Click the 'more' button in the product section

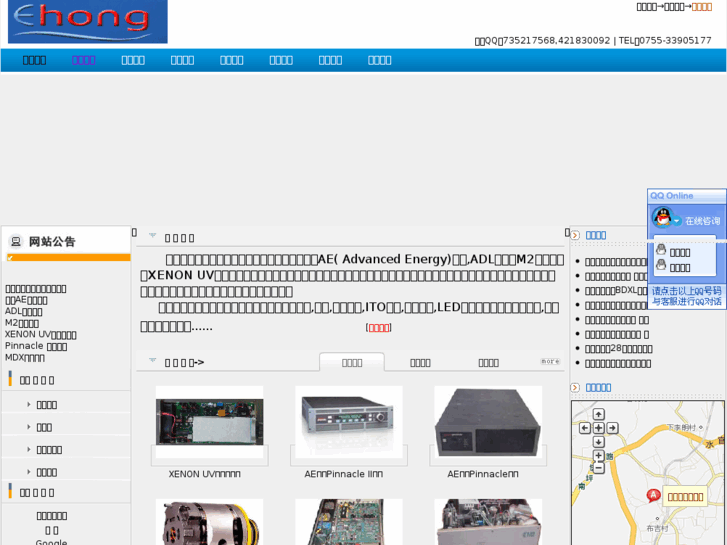pos(550,361)
